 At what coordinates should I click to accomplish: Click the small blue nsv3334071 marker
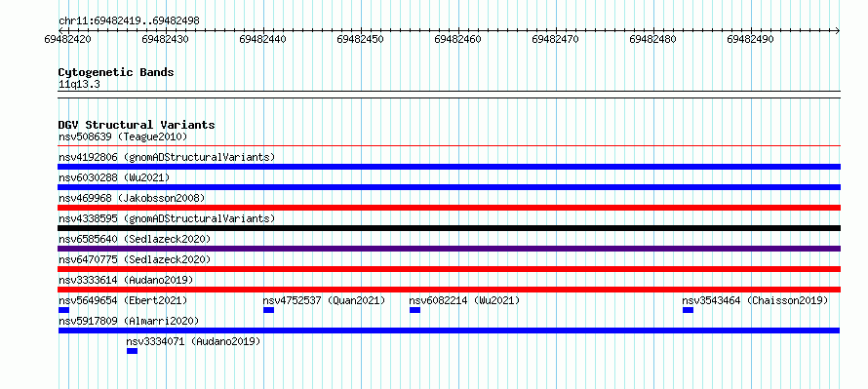click(132, 351)
